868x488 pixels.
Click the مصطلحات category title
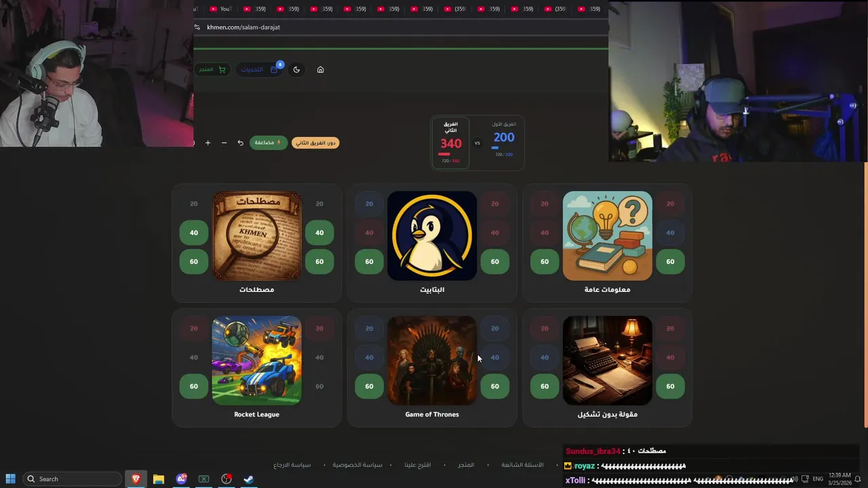(256, 289)
